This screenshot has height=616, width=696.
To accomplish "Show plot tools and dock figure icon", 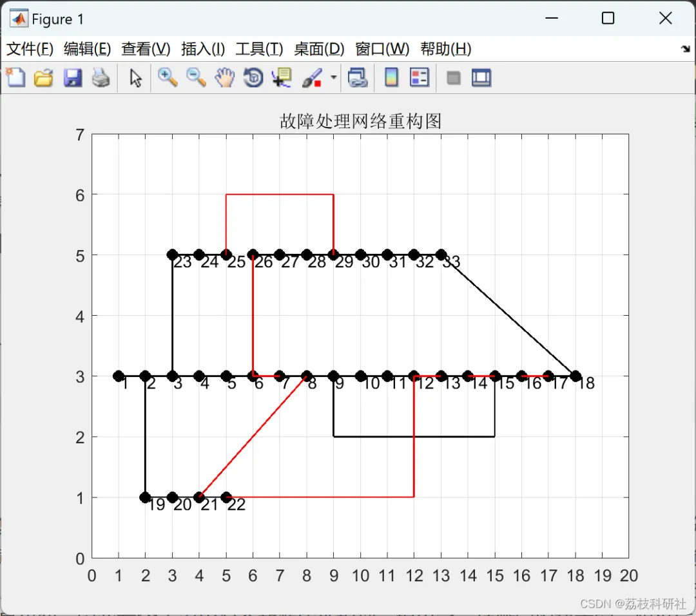I will click(x=481, y=78).
